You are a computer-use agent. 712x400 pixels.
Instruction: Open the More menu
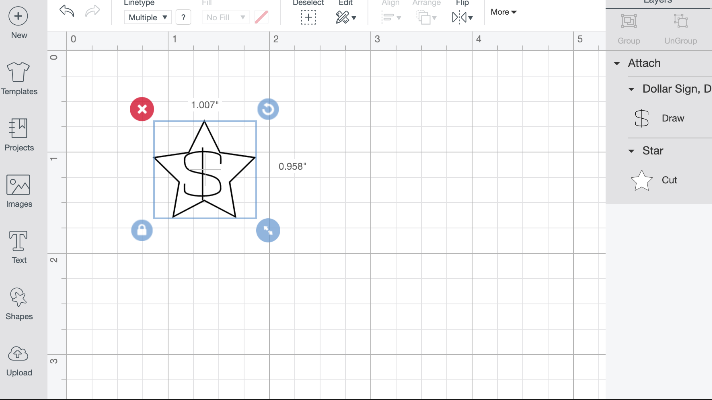click(503, 12)
